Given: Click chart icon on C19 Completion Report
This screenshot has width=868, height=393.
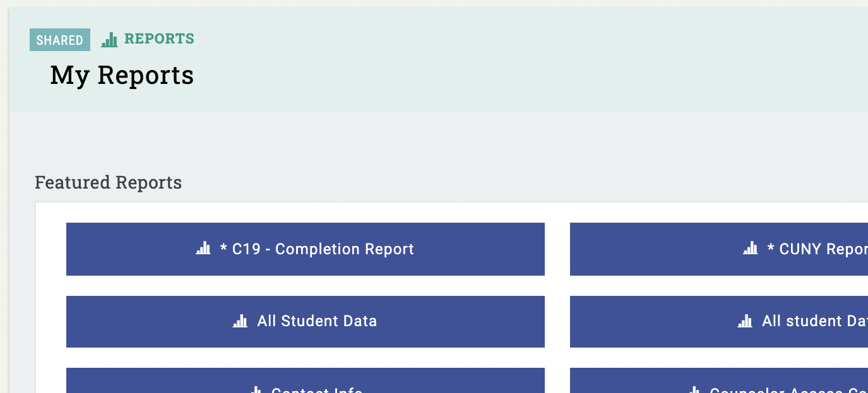Looking at the screenshot, I should tap(203, 248).
